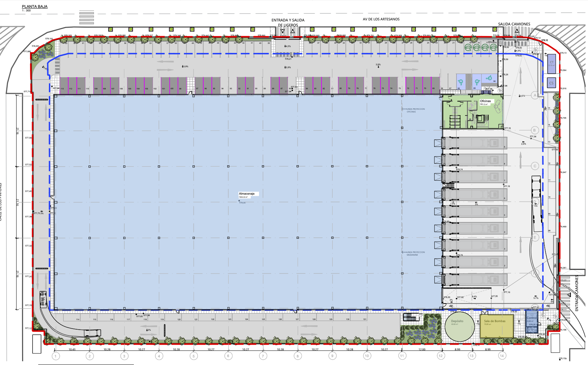Select grid bubble 9
The height and width of the screenshot is (365, 588).
[332, 356]
